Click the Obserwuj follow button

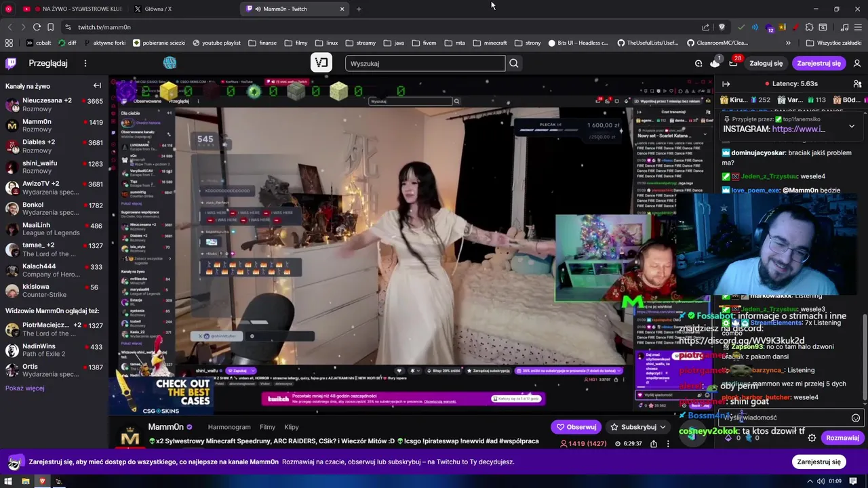pyautogui.click(x=576, y=427)
